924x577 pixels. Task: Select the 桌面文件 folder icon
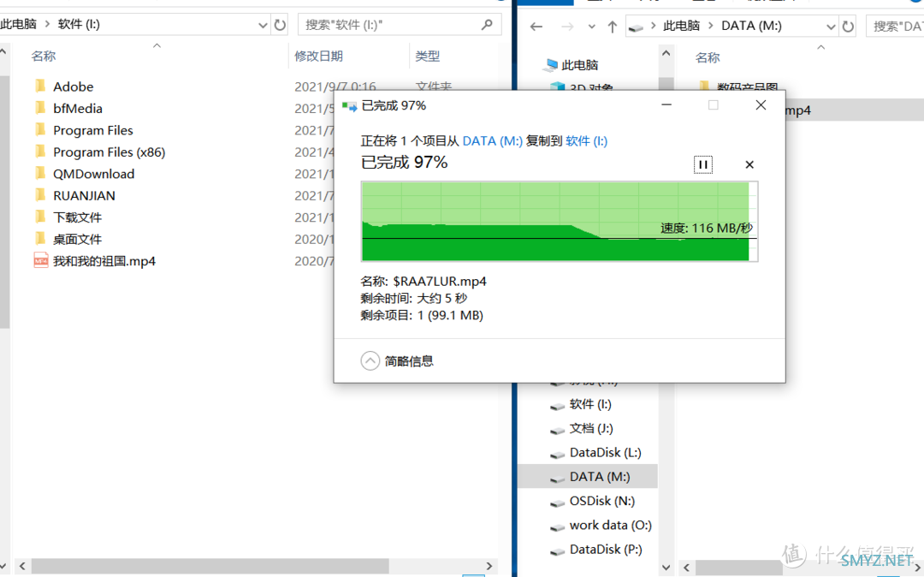(x=41, y=239)
